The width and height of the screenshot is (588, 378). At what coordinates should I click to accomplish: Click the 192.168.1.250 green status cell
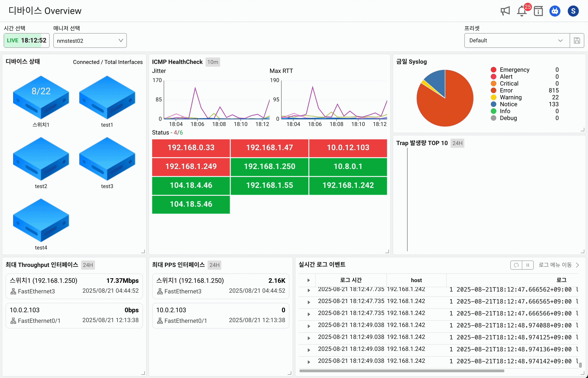(269, 166)
